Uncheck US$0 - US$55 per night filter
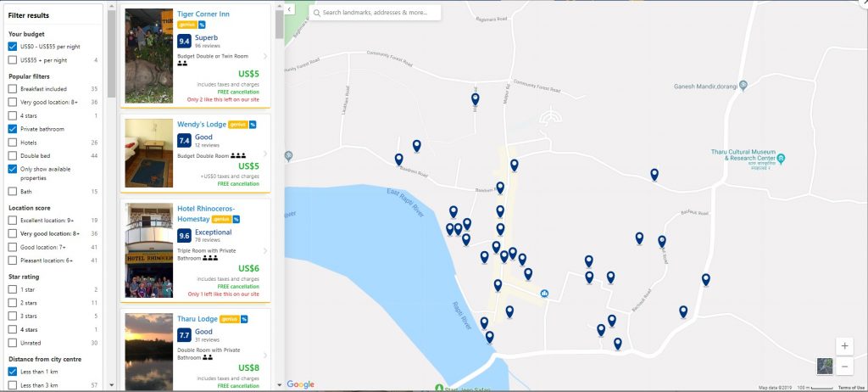Image resolution: width=868 pixels, height=392 pixels. click(x=13, y=47)
